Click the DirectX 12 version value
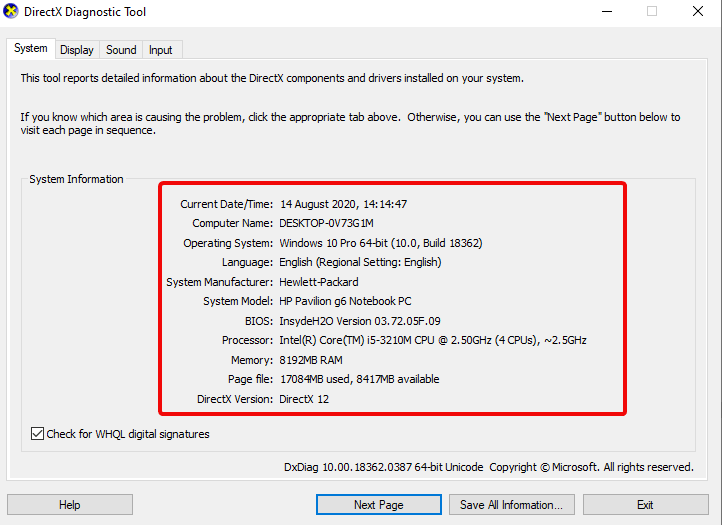 point(304,399)
